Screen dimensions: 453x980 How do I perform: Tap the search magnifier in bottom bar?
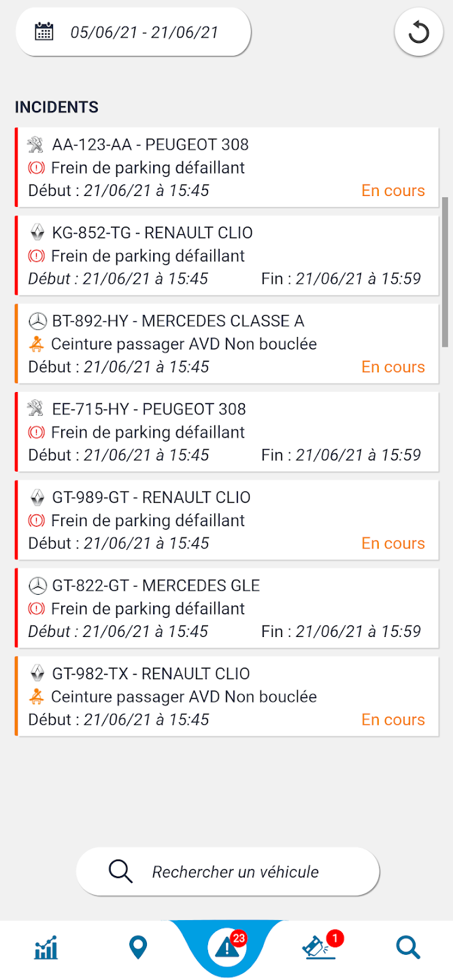tap(408, 947)
